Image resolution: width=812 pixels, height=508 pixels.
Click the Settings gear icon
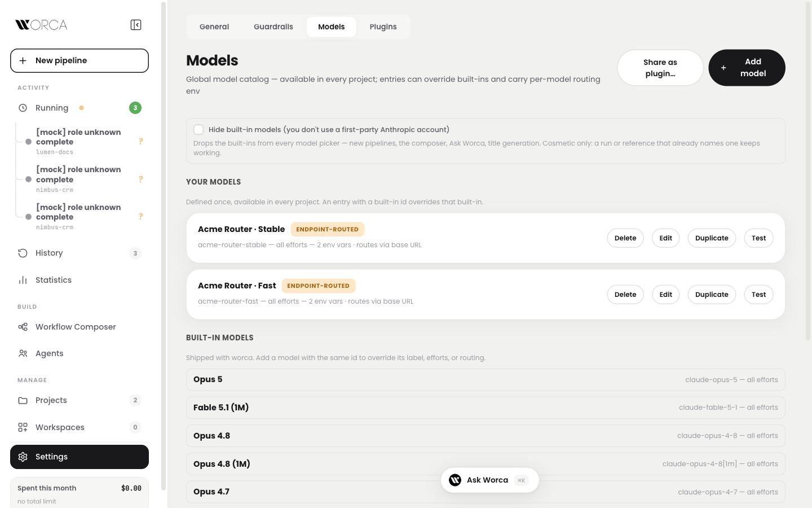[x=23, y=457]
